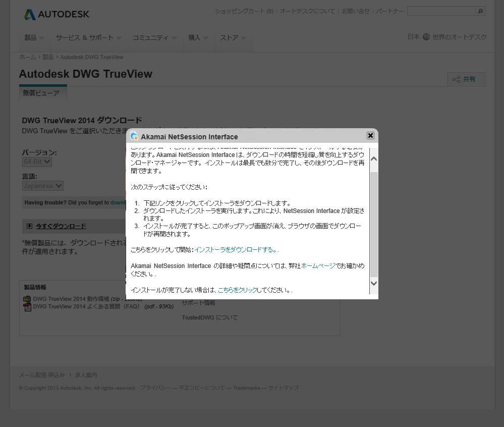Image resolution: width=504 pixels, height=427 pixels.
Task: Open the 製品 menu
Action: click(x=34, y=38)
